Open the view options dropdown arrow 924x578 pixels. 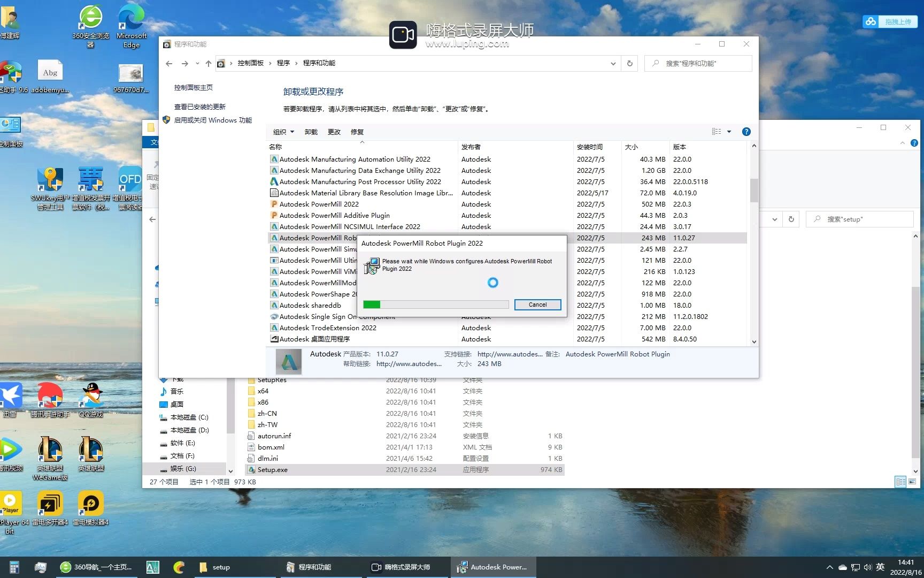[729, 132]
